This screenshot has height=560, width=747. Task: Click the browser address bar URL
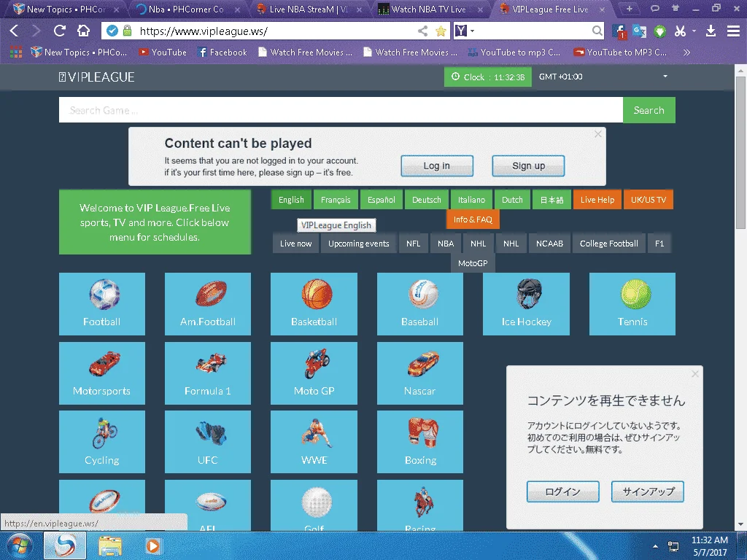(x=204, y=31)
